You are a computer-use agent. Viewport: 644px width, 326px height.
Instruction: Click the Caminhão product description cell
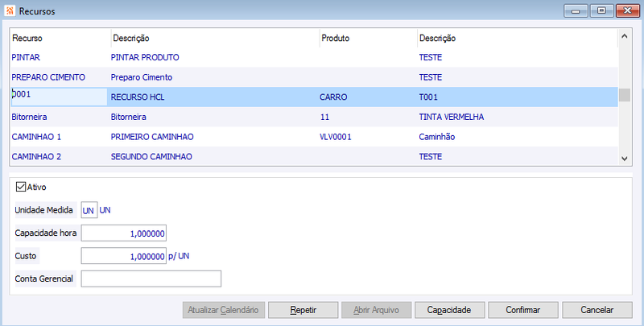click(x=437, y=137)
